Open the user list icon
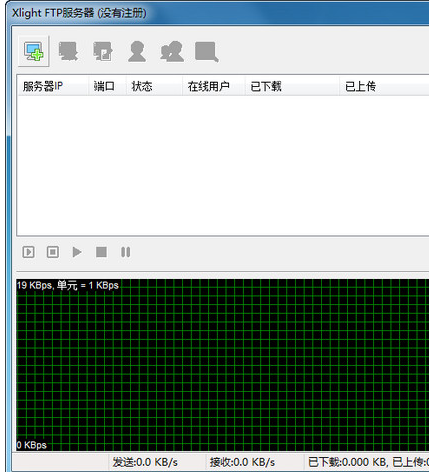This screenshot has height=472, width=429. (x=137, y=51)
